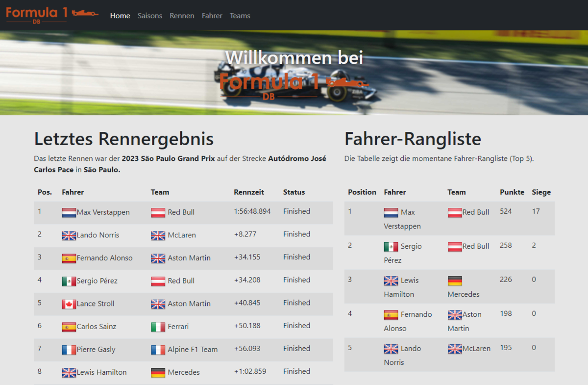Click the Italian flag next to Ferrari
The height and width of the screenshot is (385, 588).
158,327
